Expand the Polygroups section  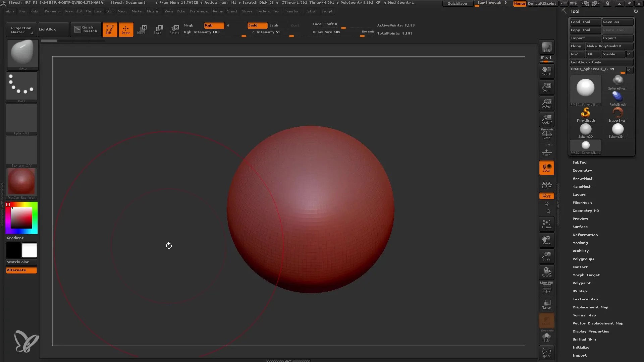tap(583, 259)
